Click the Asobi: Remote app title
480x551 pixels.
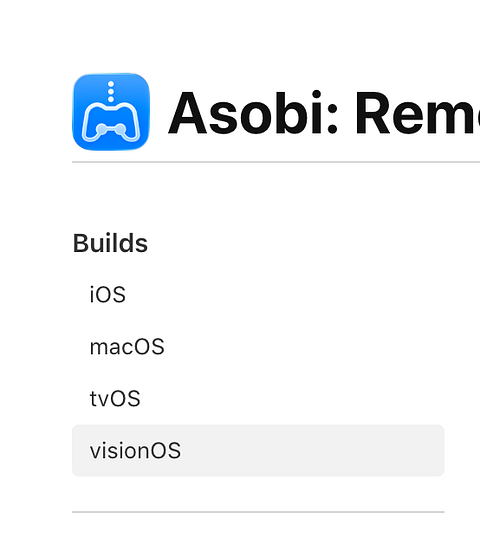point(324,113)
